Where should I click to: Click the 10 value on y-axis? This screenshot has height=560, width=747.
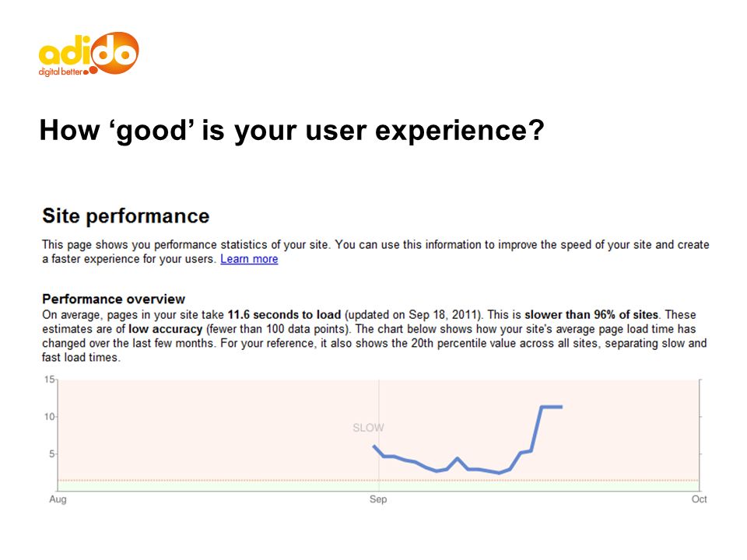tap(50, 417)
